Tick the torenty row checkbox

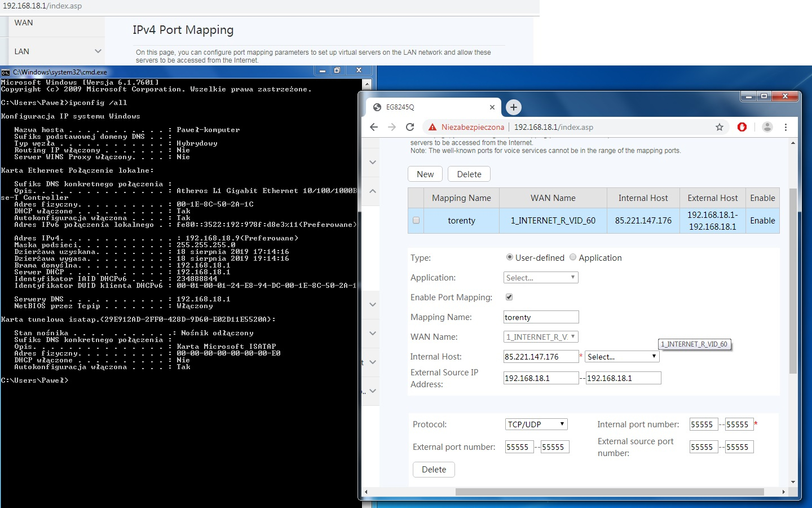[x=416, y=221]
